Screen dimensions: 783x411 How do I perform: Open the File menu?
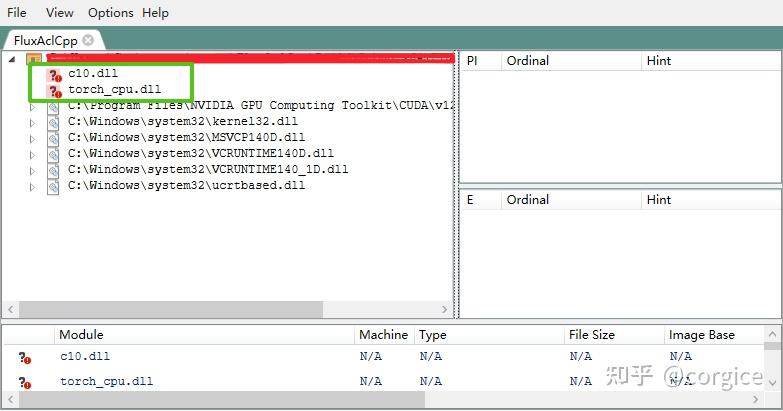pyautogui.click(x=16, y=12)
